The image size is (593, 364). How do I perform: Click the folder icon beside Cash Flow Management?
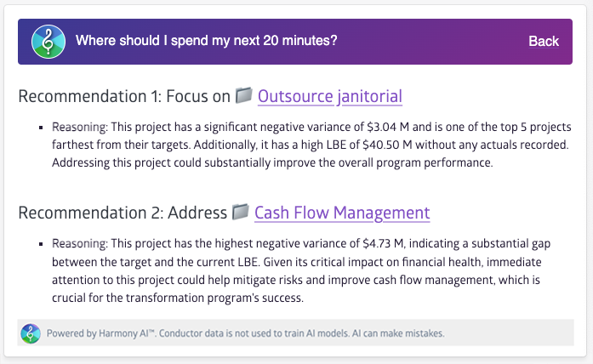point(241,212)
